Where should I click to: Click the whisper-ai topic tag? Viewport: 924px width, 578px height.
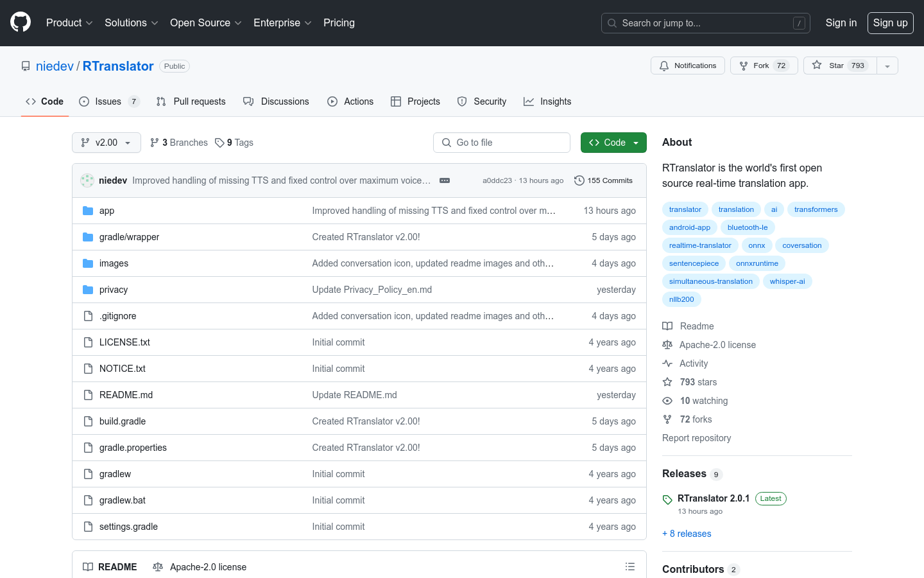[787, 281]
